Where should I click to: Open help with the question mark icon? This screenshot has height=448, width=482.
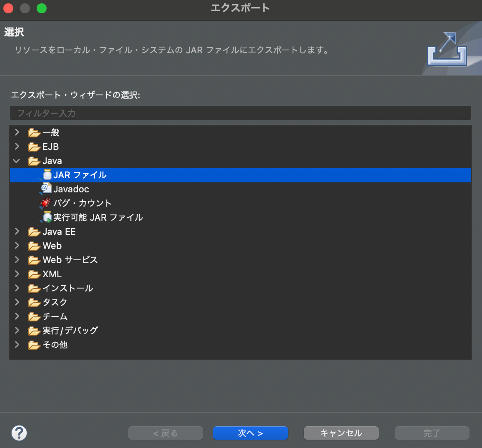tap(19, 433)
